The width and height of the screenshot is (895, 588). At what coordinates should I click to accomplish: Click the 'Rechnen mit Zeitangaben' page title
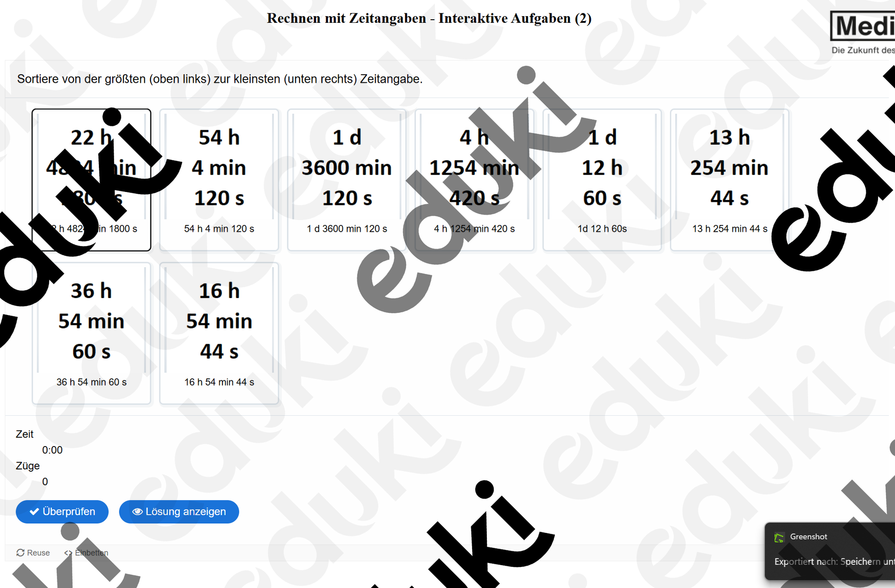(429, 18)
